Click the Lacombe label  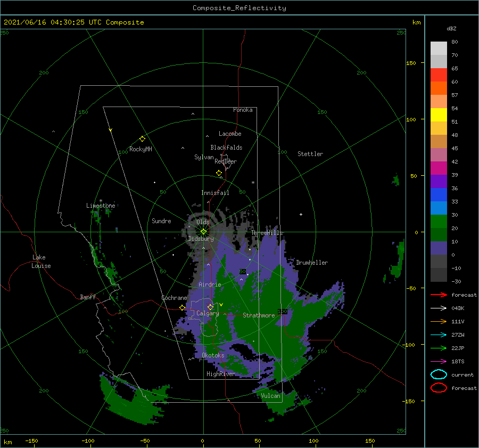click(x=230, y=134)
